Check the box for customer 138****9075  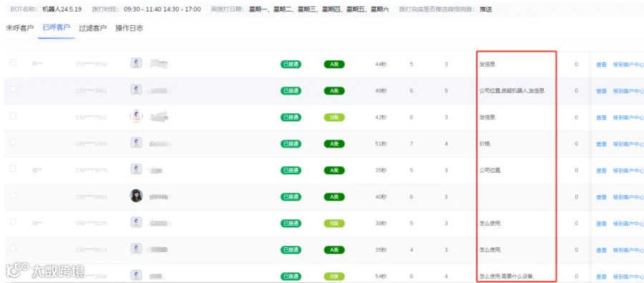13,168
